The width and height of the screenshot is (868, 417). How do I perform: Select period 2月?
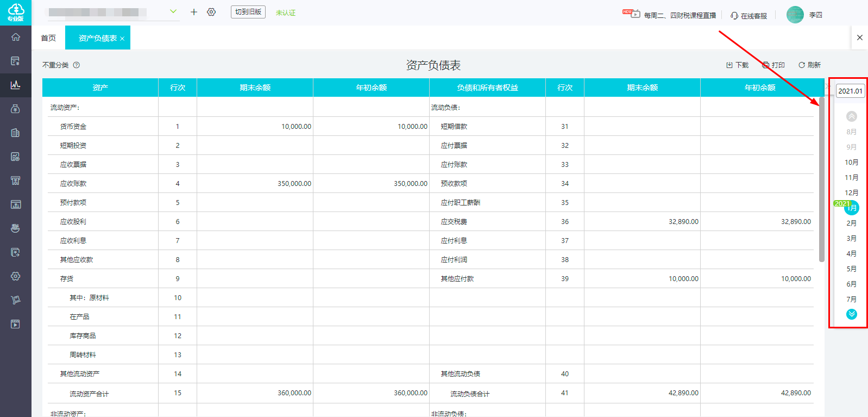point(852,223)
